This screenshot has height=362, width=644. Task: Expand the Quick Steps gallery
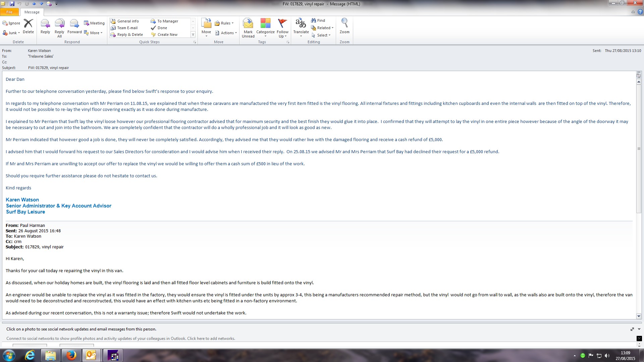coord(193,35)
